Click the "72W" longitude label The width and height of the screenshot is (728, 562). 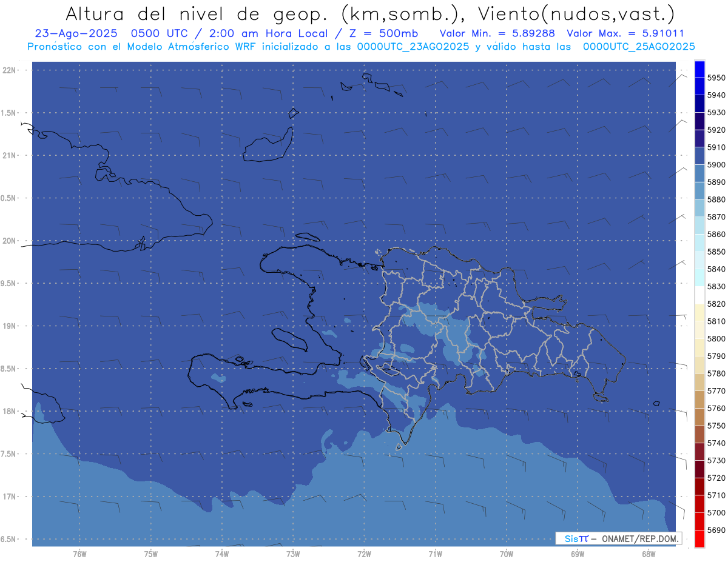[364, 554]
